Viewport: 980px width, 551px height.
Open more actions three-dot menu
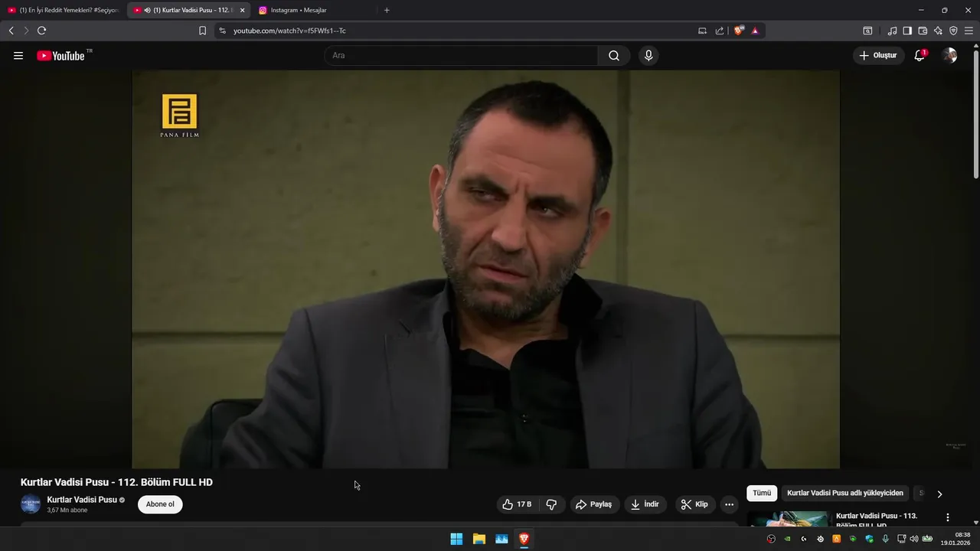coord(729,504)
